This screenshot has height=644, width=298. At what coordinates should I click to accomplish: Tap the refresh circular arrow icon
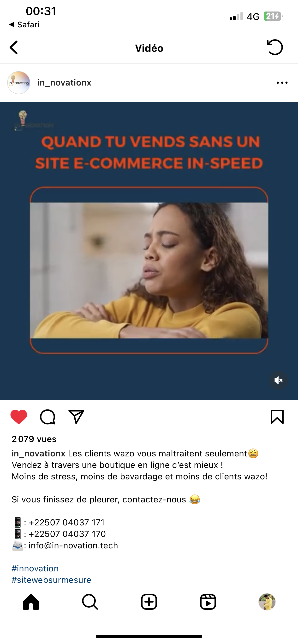point(275,47)
